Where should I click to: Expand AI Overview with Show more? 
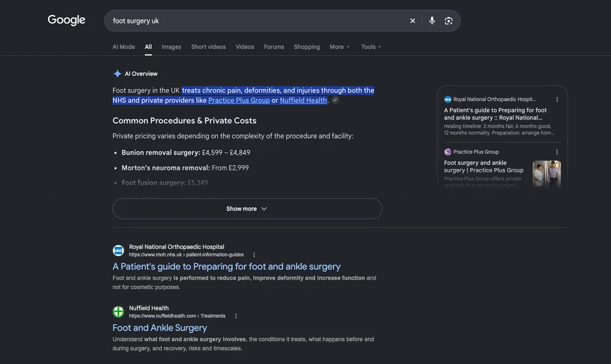(x=248, y=209)
